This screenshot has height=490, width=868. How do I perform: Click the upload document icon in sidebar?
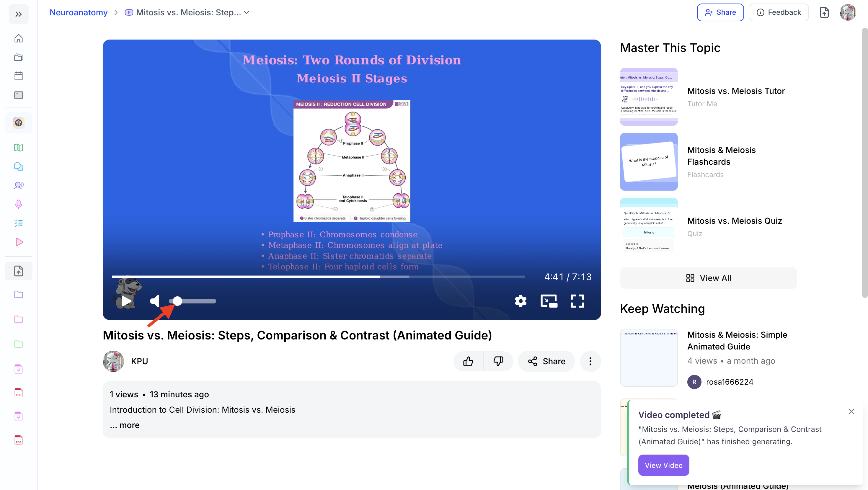[19, 271]
